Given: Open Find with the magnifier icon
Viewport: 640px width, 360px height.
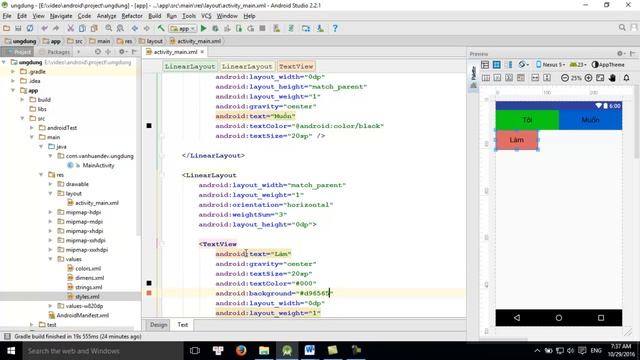Looking at the screenshot, I should (109, 29).
